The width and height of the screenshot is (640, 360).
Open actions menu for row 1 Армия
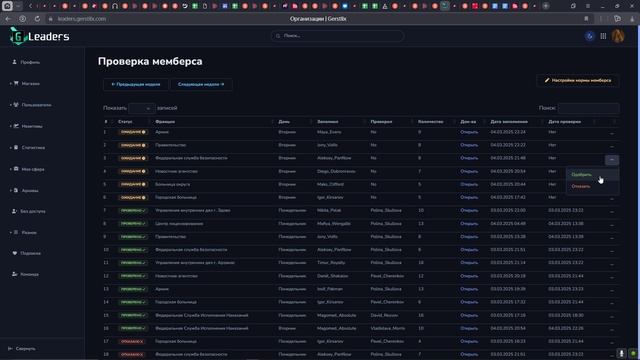[611, 133]
